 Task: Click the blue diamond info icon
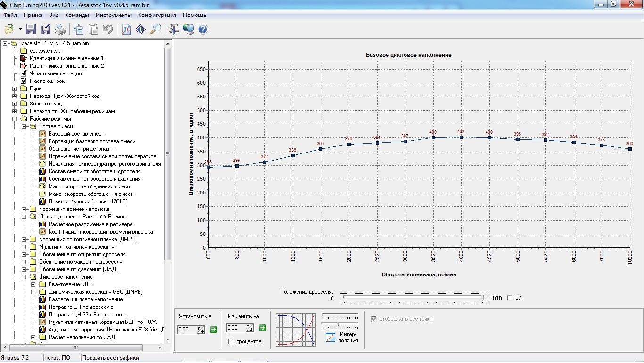coord(140,30)
